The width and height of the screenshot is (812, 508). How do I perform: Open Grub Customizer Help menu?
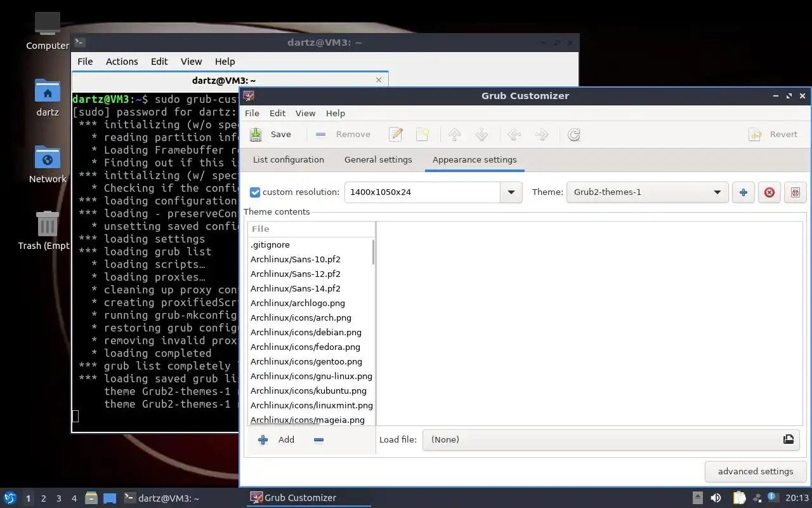(x=336, y=113)
